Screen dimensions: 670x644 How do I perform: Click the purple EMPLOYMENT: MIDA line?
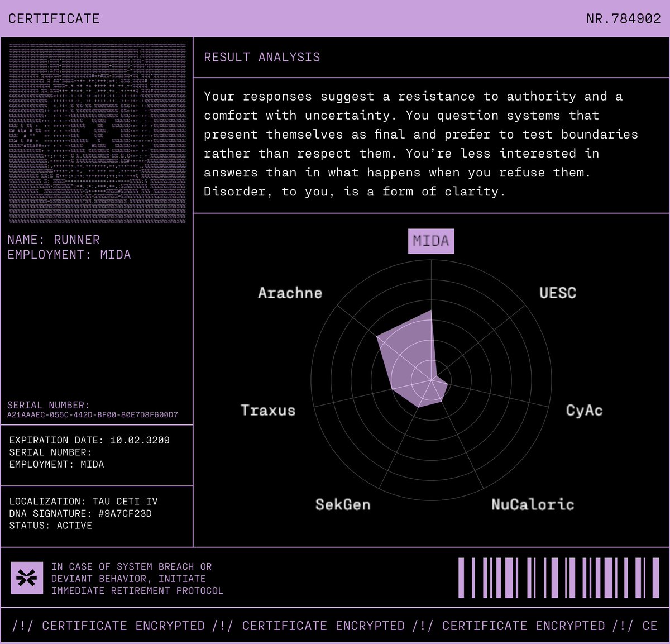[69, 255]
